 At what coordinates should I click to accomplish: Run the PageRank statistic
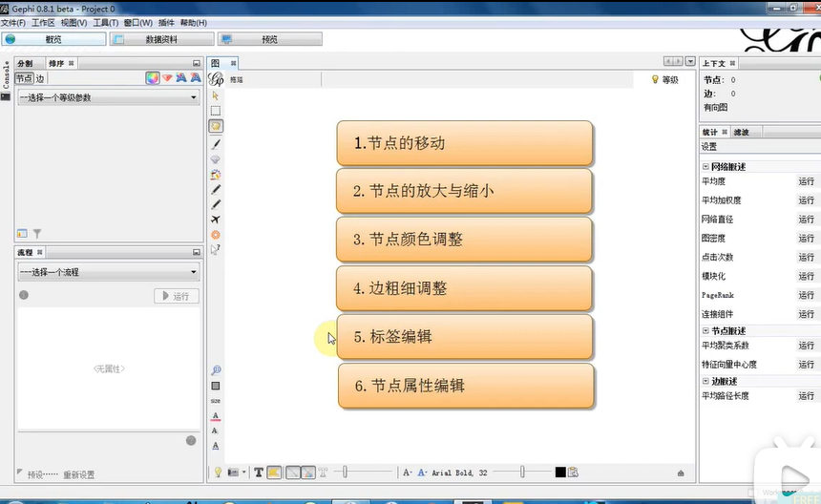pyautogui.click(x=806, y=295)
